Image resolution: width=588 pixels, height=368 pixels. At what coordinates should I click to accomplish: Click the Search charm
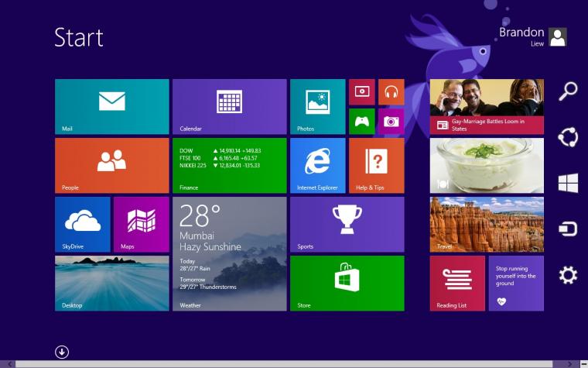[x=568, y=91]
